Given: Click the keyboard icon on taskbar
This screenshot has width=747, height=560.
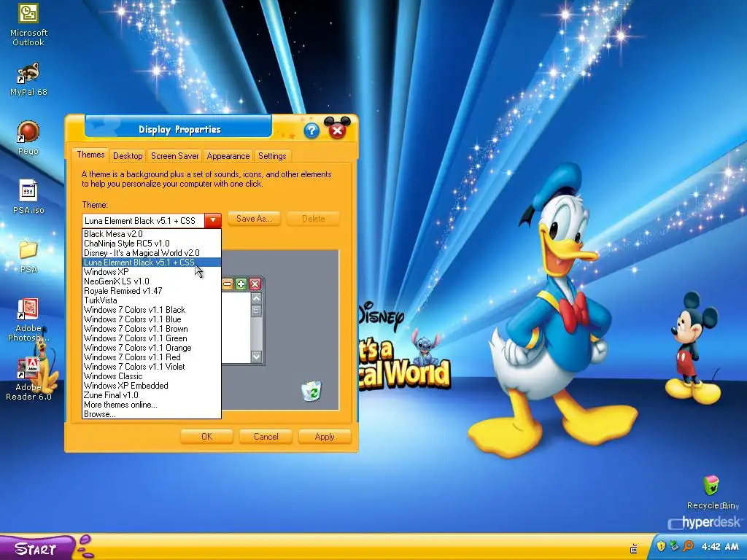Looking at the screenshot, I should click(x=634, y=548).
